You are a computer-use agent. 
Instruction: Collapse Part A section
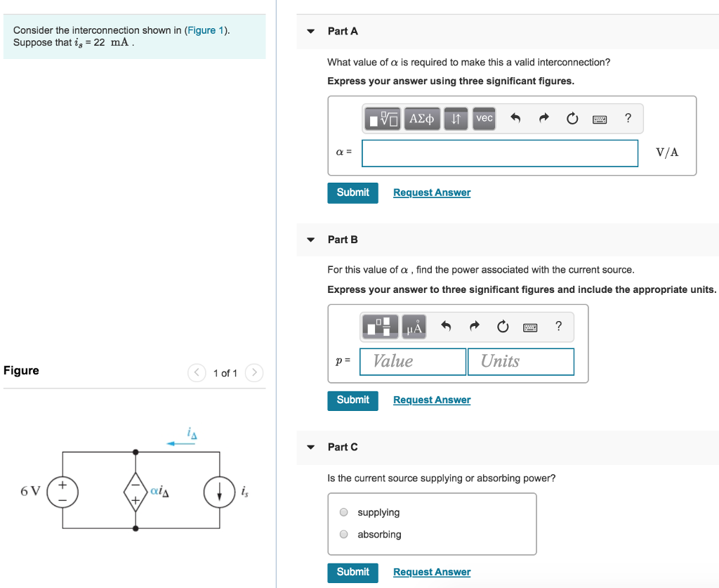[310, 32]
